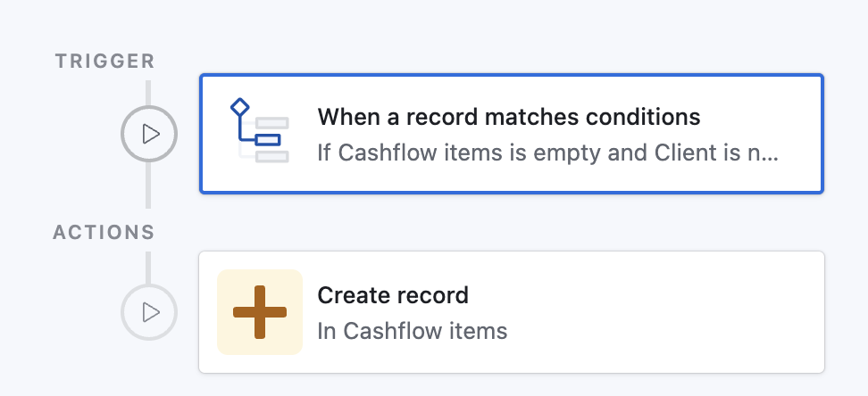Click the blue outlined bar in trigger icon
The height and width of the screenshot is (396, 868).
268,139
